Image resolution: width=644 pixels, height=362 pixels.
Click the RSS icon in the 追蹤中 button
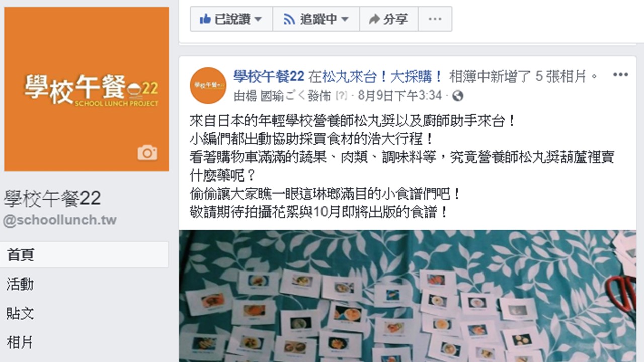pos(289,19)
